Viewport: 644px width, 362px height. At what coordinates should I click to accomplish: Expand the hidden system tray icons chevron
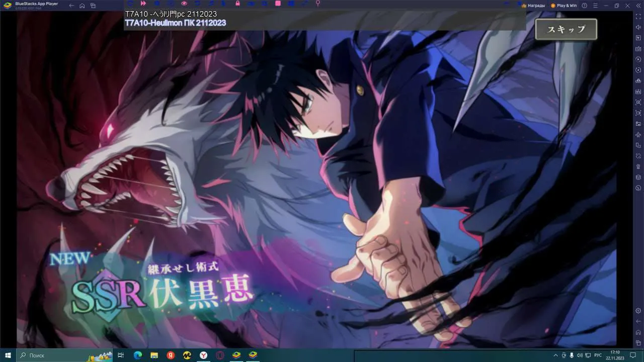click(x=555, y=355)
